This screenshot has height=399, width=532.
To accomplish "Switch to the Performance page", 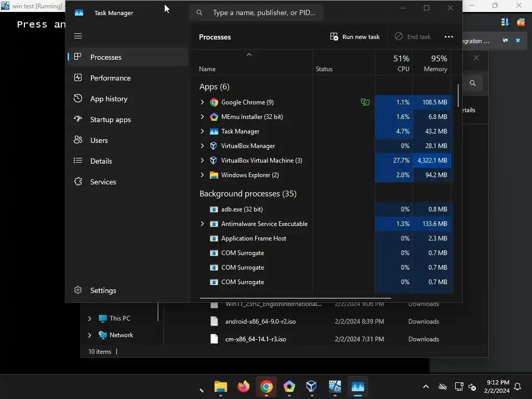I will click(x=128, y=78).
